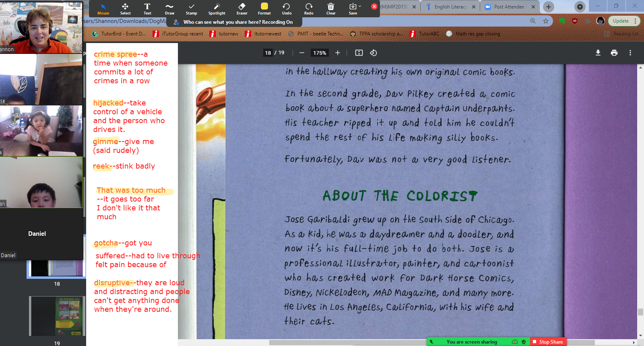Click the Stop Share button
This screenshot has height=346, width=644.
(548, 342)
